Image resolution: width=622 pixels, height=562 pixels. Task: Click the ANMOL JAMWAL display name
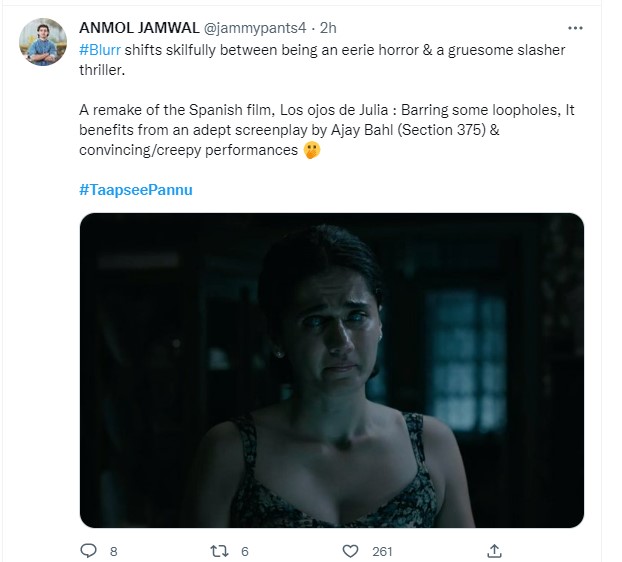pyautogui.click(x=138, y=27)
